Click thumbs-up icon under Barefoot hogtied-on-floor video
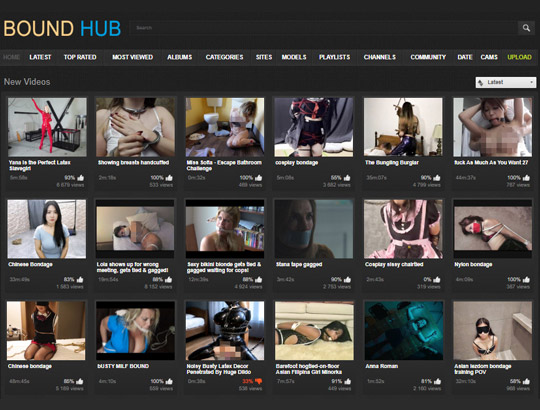Image resolution: width=540 pixels, height=410 pixels. [x=347, y=381]
